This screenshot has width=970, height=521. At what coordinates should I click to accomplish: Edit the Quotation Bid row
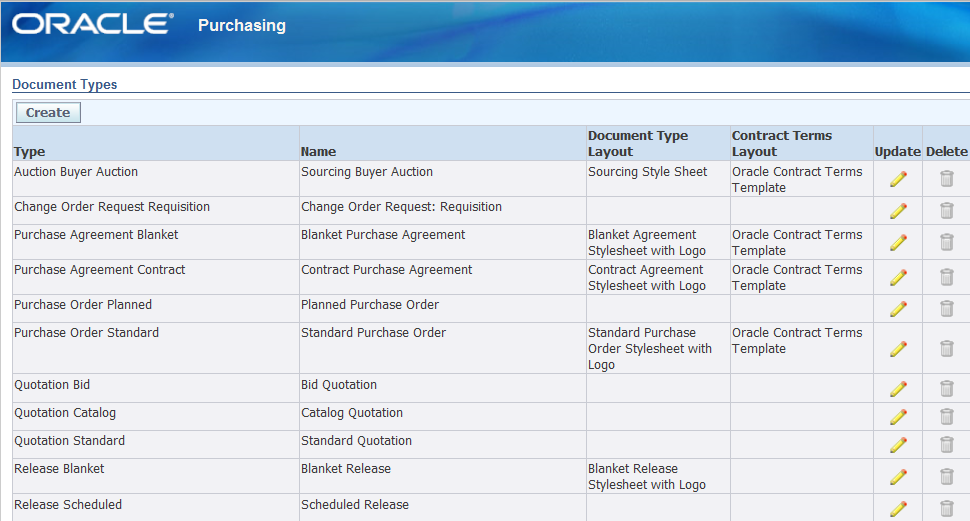[x=898, y=389]
